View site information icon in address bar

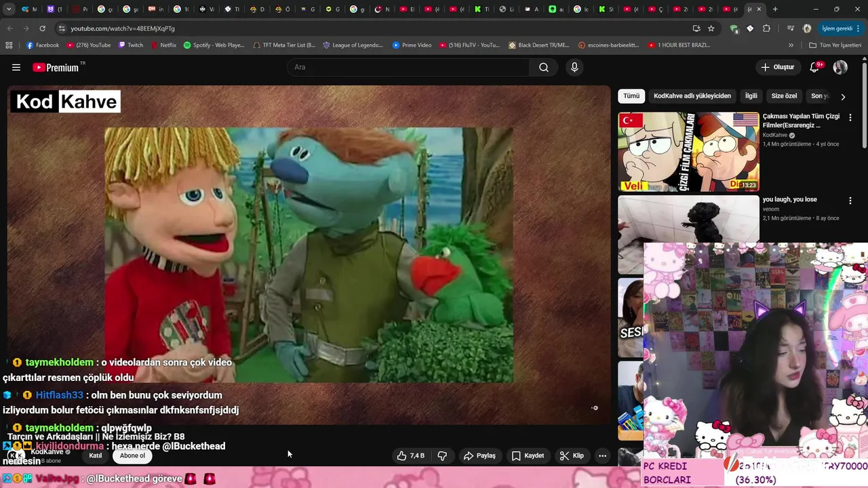click(x=62, y=28)
